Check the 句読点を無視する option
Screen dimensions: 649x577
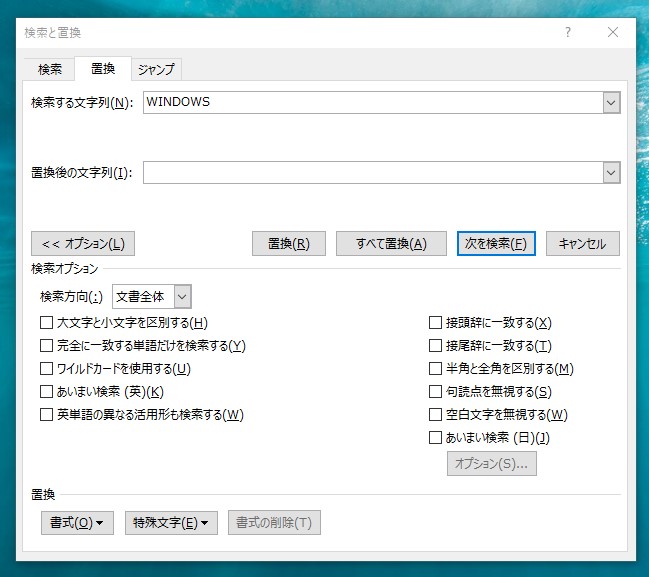click(435, 392)
